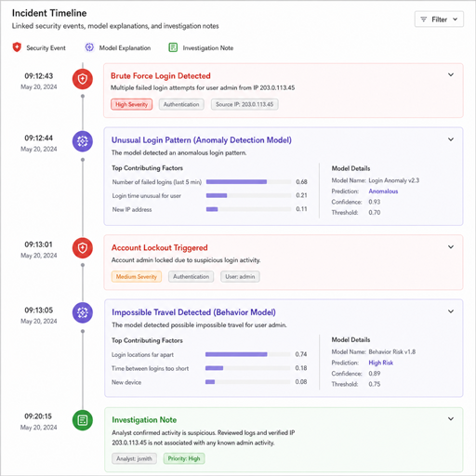The width and height of the screenshot is (476, 476).
Task: Click Authentication tag on Brute Force card
Action: (x=181, y=104)
